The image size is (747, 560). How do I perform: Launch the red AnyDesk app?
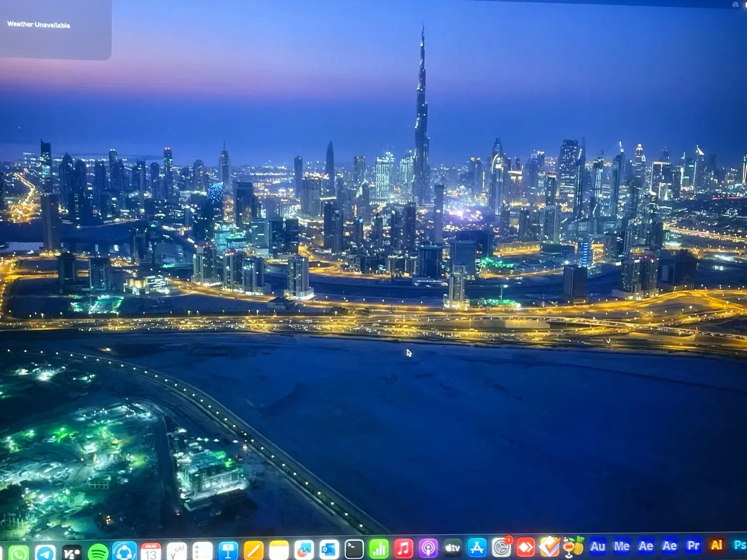[525, 547]
